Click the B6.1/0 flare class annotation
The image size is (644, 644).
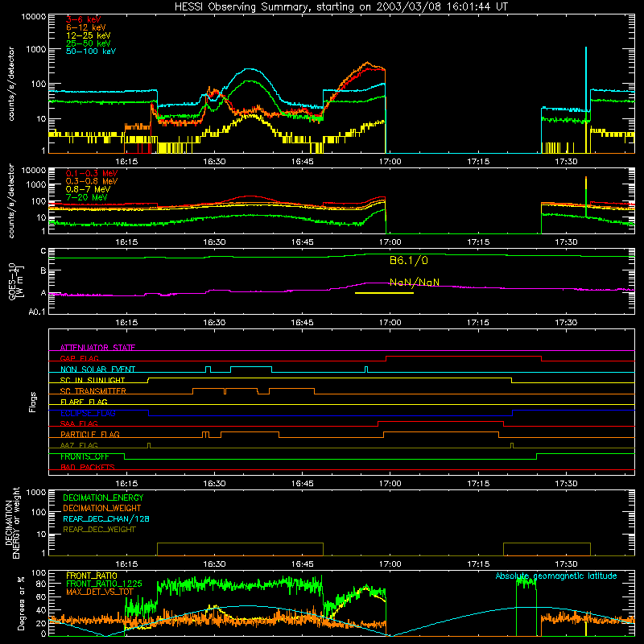click(409, 260)
